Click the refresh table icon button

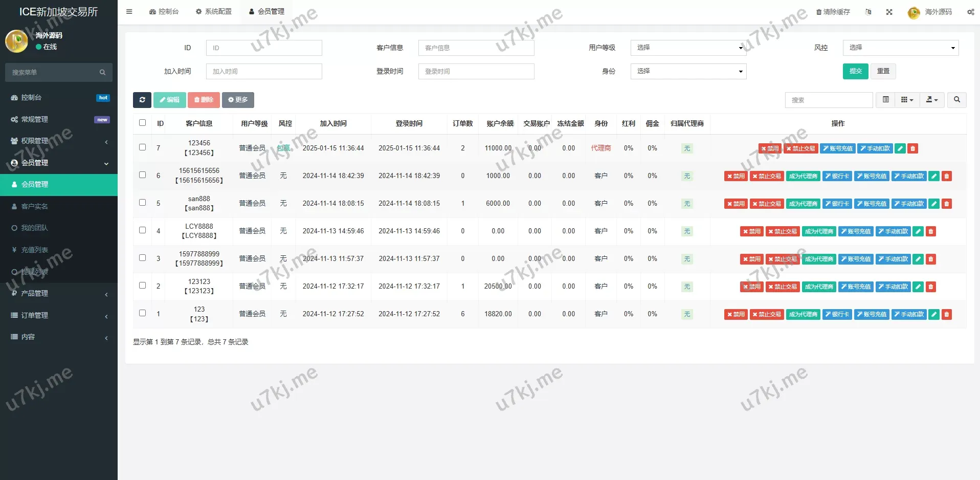point(142,100)
